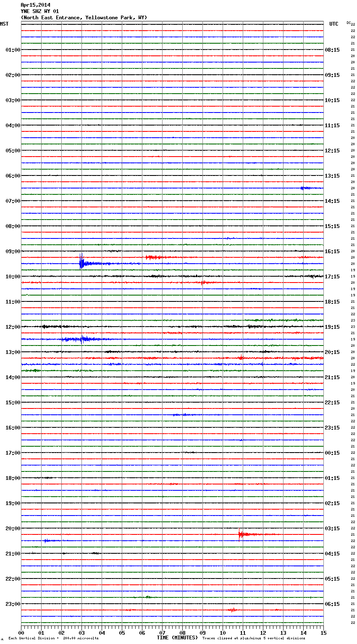Image resolution: width=357 pixels, height=644 pixels.
Task: Select the 06:00 MST hour label
Action: [13, 176]
